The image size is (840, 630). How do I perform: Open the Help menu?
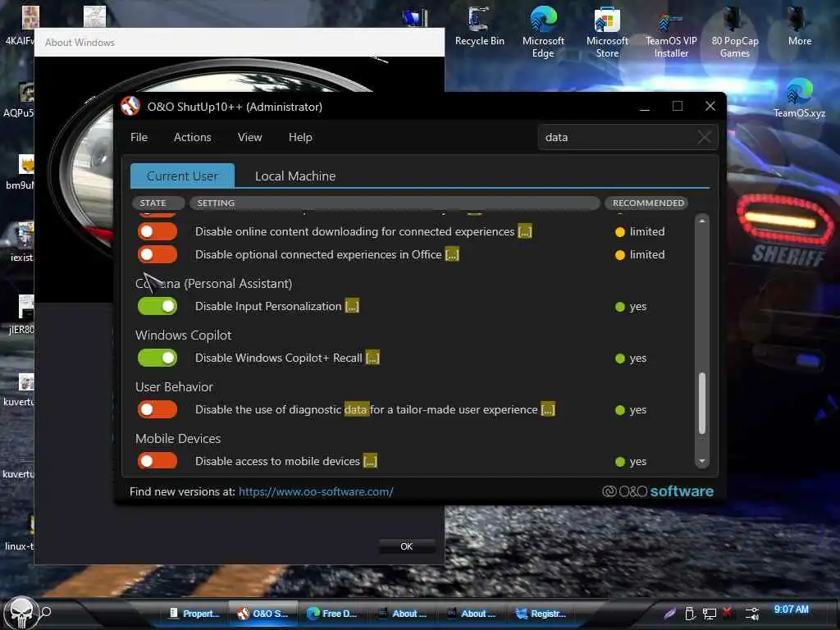coord(300,137)
